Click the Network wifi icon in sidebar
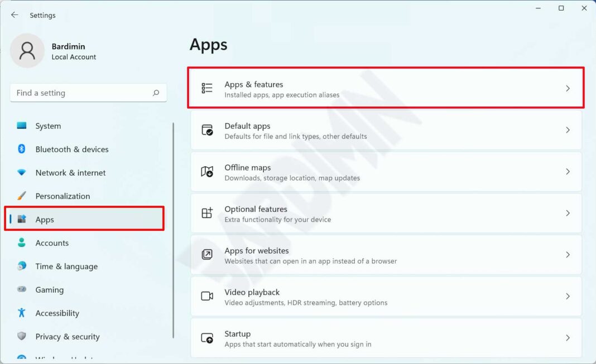 point(22,172)
